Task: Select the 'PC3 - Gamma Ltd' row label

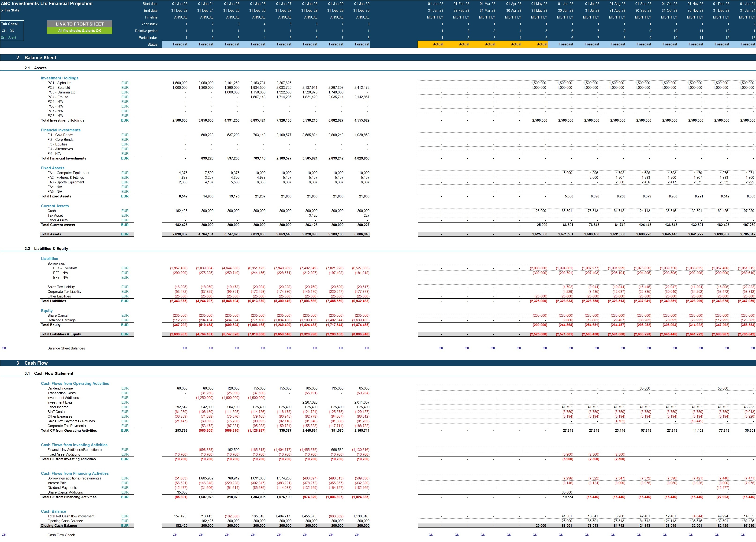Action: tap(61, 92)
